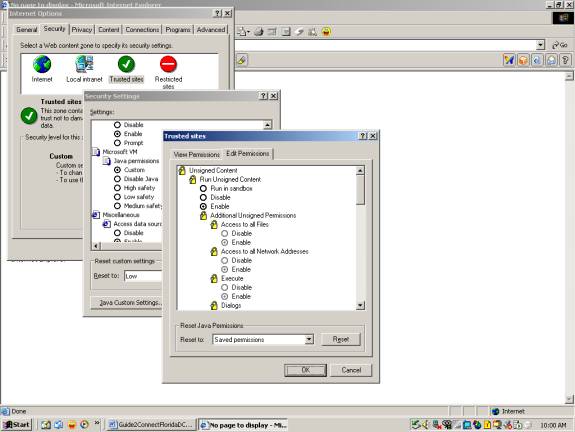Select Custom Java permissions radio button
575x432 pixels.
117,170
